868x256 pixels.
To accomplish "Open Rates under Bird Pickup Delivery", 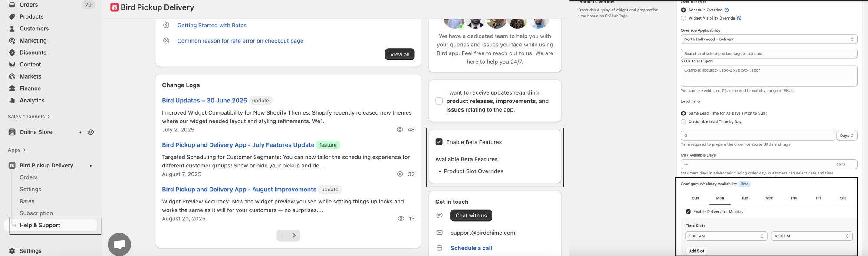I will [27, 201].
